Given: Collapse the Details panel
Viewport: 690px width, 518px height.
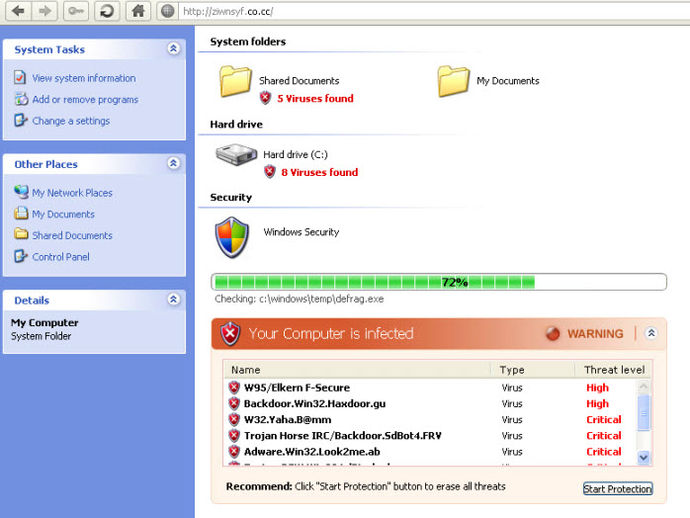Looking at the screenshot, I should (173, 299).
